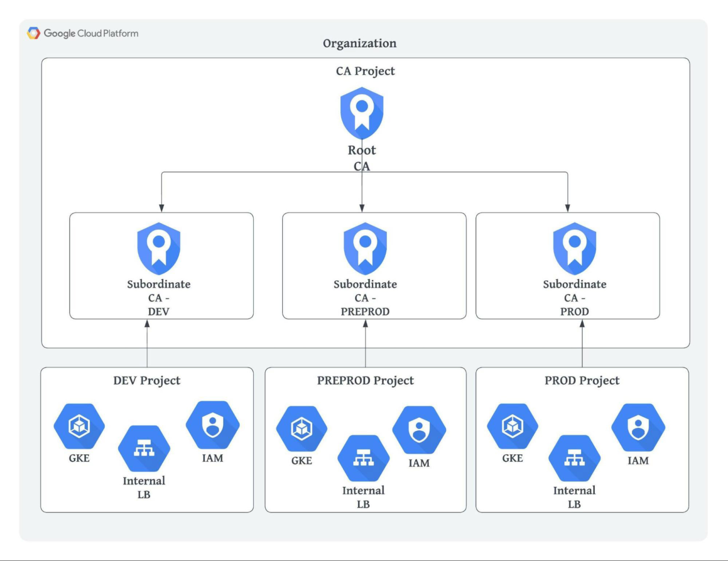The height and width of the screenshot is (561, 728).
Task: Click the GKE icon in PROD Project
Action: click(513, 426)
